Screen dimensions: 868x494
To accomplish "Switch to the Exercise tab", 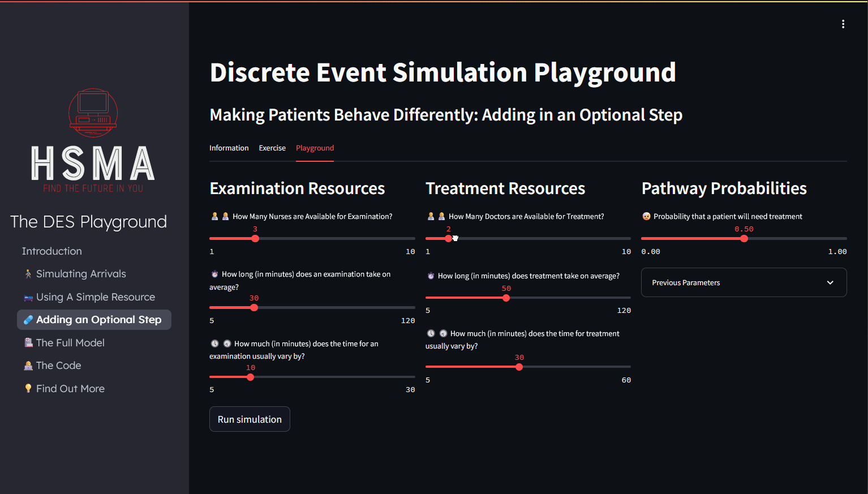I will coord(272,148).
